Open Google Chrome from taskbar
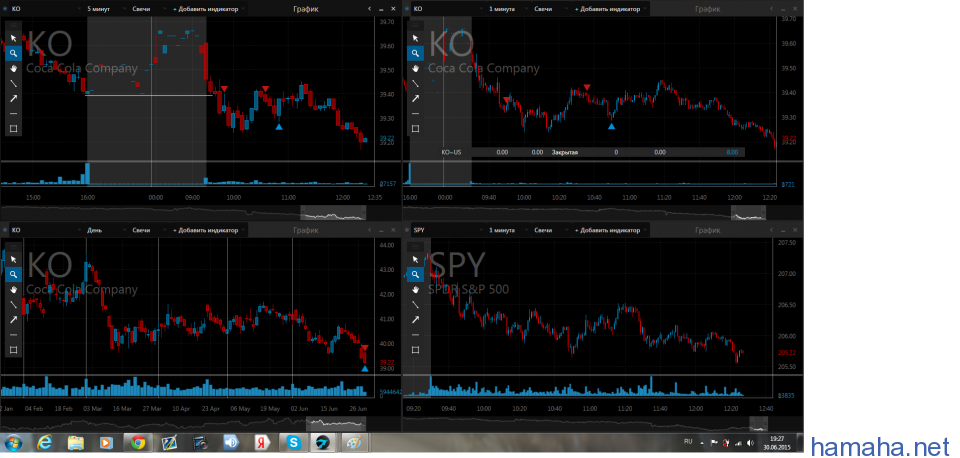This screenshot has height=458, width=960. click(x=137, y=443)
